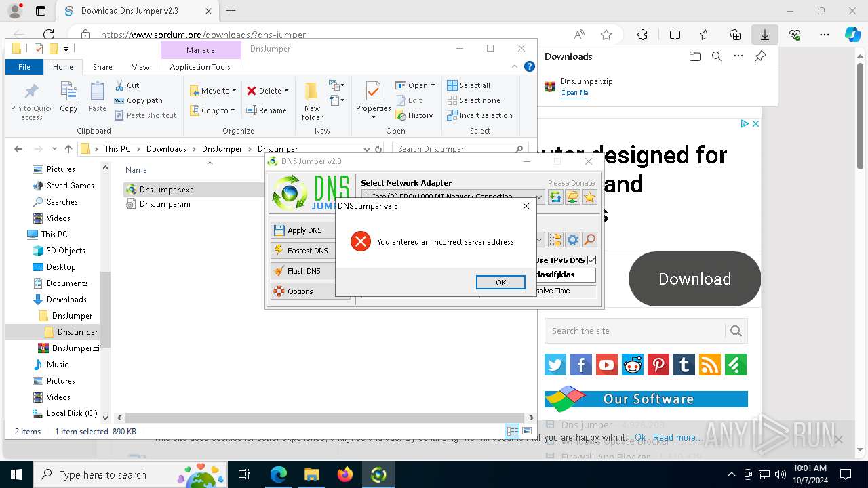Switch to large icons view in status bar

(527, 431)
